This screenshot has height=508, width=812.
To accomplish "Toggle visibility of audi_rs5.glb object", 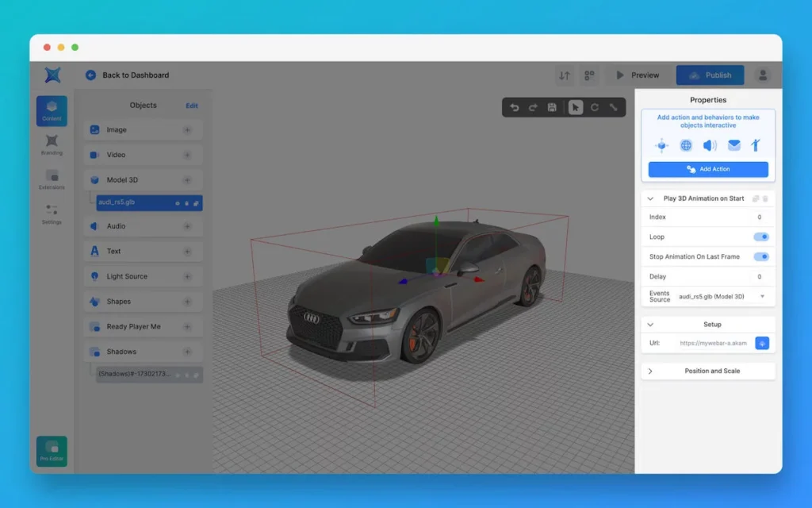I will 177,203.
